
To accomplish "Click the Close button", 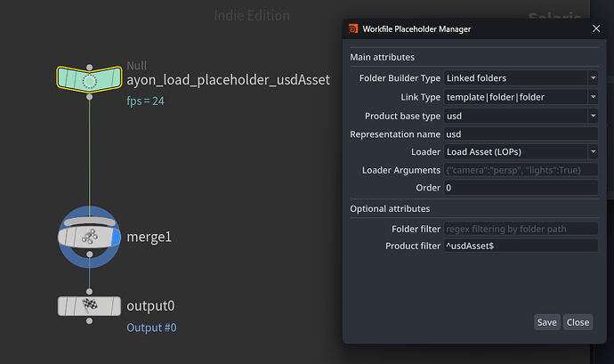I will pyautogui.click(x=578, y=322).
